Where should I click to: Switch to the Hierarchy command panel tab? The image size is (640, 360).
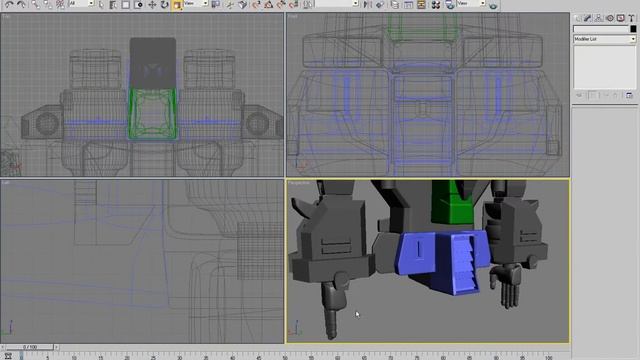click(598, 18)
